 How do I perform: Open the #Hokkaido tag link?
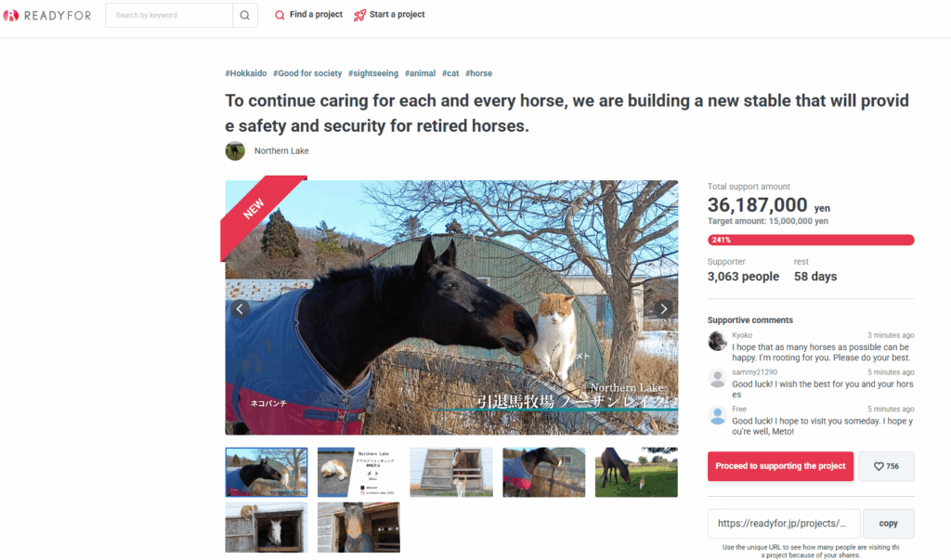[245, 73]
